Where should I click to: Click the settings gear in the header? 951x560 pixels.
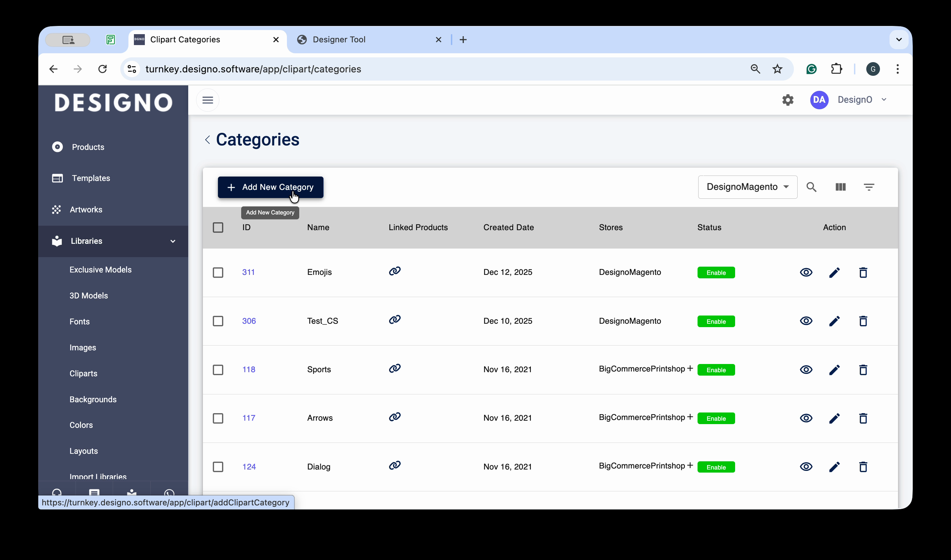point(788,100)
